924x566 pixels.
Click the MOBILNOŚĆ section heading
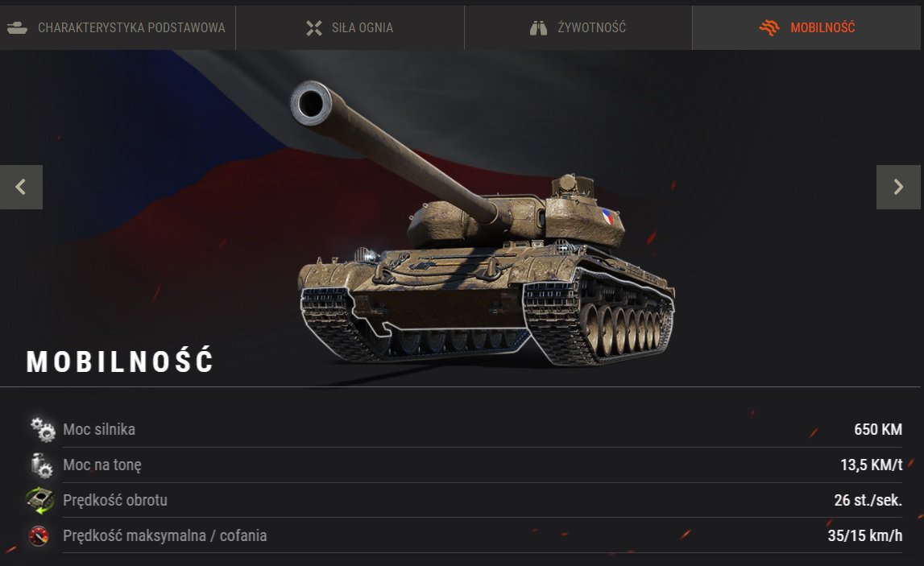pyautogui.click(x=120, y=361)
